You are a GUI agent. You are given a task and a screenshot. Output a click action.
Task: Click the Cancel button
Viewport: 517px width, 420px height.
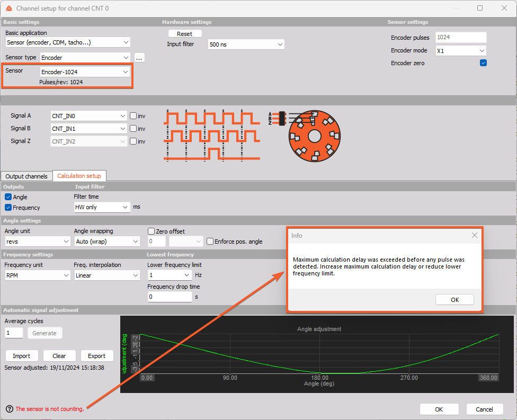484,409
